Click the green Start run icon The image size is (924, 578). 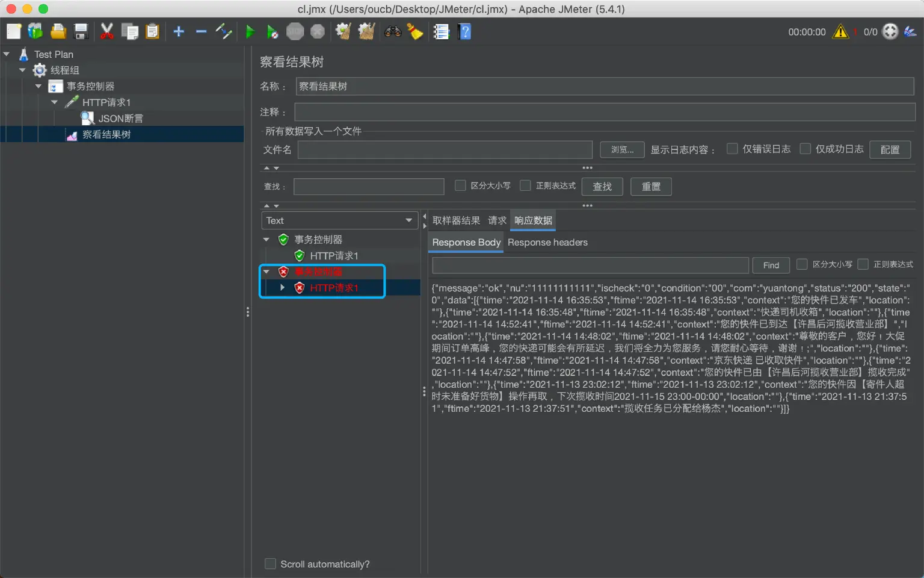point(250,31)
